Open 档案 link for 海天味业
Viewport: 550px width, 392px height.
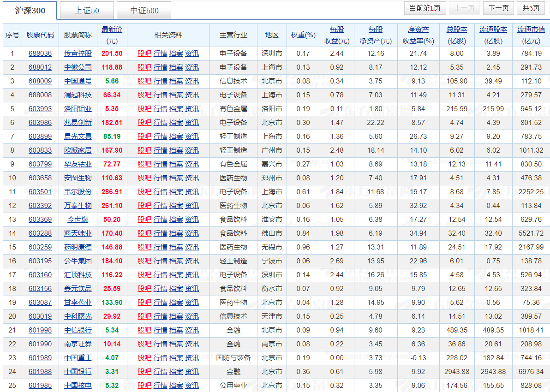(176, 233)
